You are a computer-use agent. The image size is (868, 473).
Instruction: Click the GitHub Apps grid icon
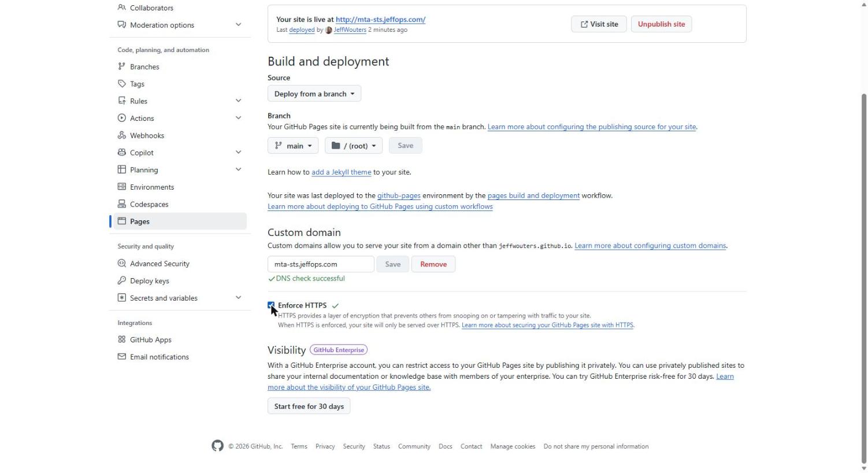click(x=121, y=339)
